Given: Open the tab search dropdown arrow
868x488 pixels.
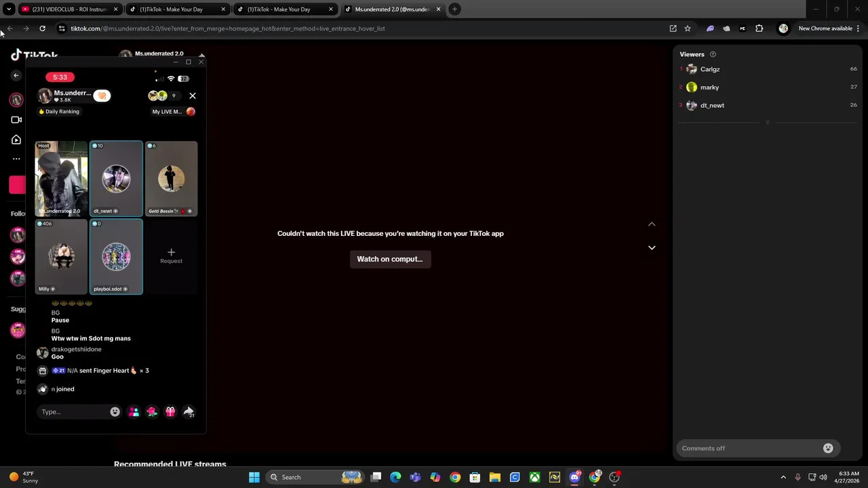Looking at the screenshot, I should (x=9, y=9).
